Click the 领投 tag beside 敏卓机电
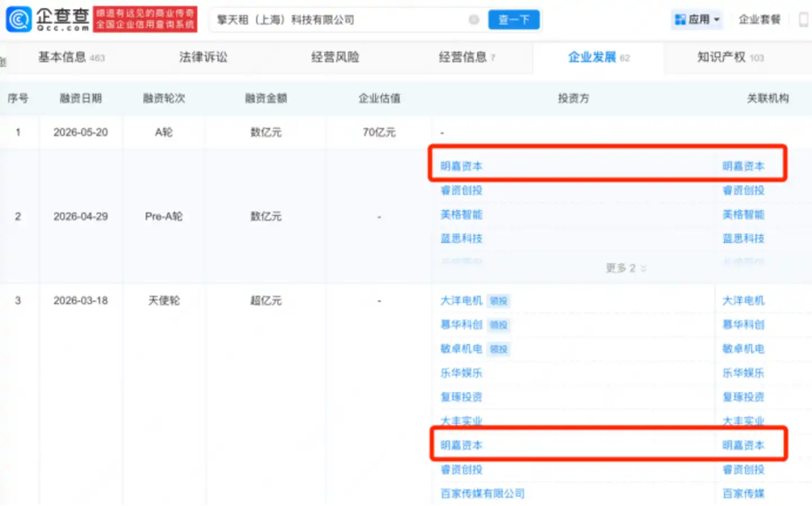The image size is (812, 506). pyautogui.click(x=498, y=349)
